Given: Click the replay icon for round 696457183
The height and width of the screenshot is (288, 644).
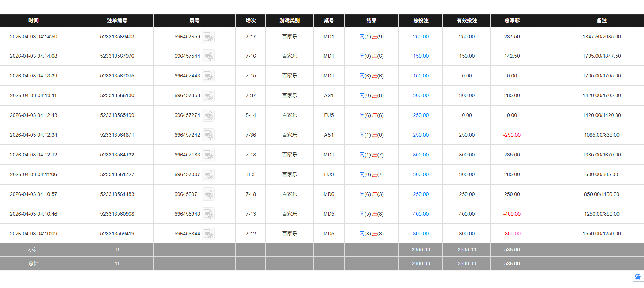Looking at the screenshot, I should pyautogui.click(x=208, y=155).
